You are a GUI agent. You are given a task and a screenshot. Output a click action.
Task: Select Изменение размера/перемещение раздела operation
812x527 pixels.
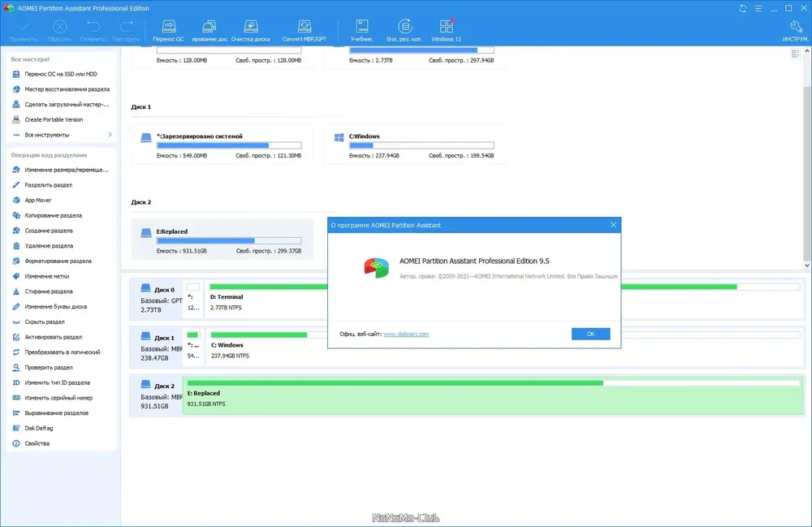point(61,170)
